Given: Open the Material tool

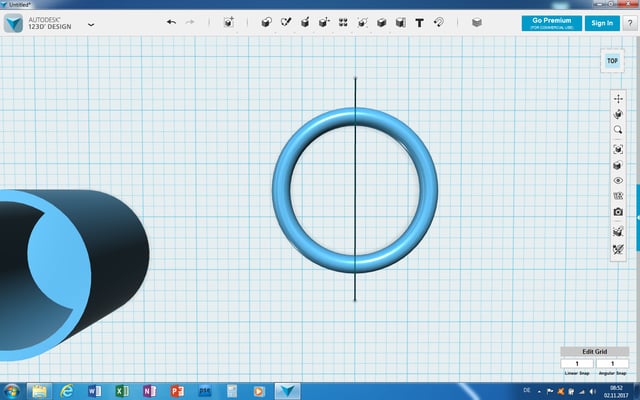Looking at the screenshot, I should pos(476,22).
